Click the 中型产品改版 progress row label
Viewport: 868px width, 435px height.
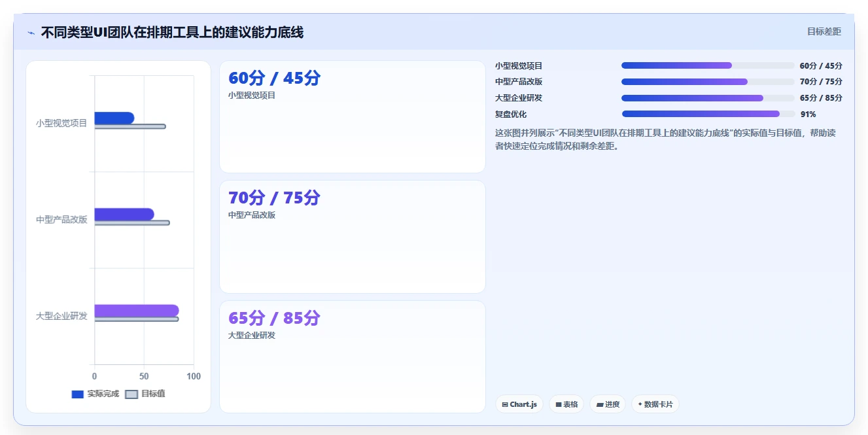click(x=519, y=82)
